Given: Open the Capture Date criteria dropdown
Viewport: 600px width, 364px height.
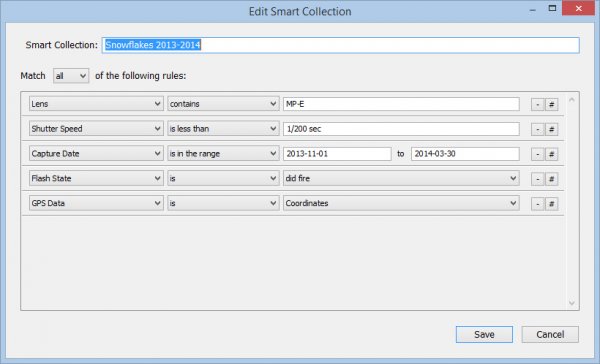Looking at the screenshot, I should (96, 153).
